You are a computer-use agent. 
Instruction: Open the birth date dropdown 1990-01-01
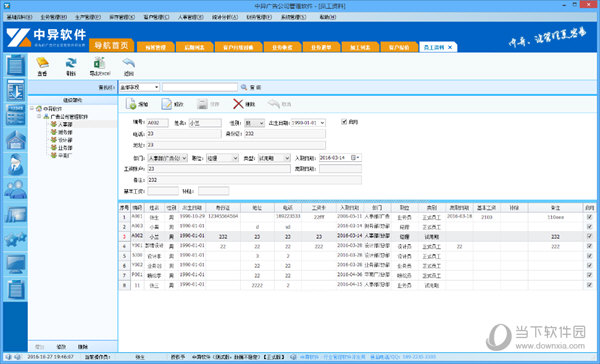322,123
